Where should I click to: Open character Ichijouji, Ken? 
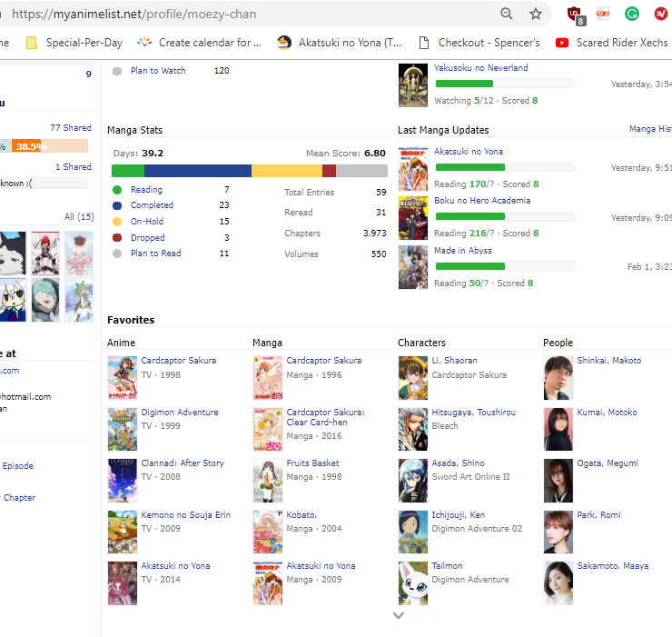[459, 514]
